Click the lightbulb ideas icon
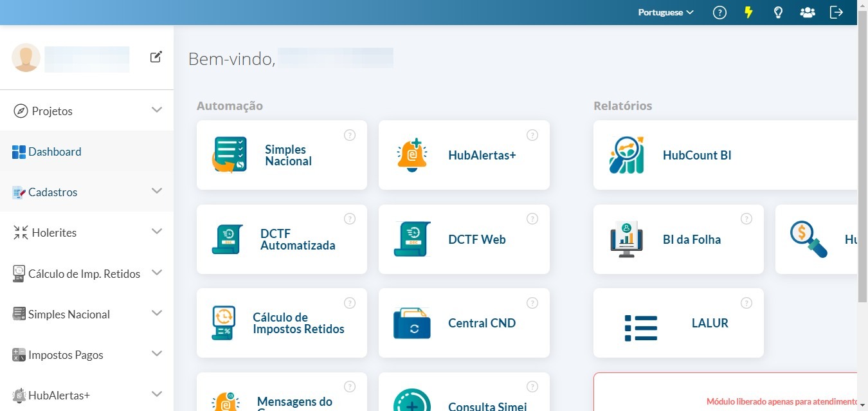The height and width of the screenshot is (411, 868). 778,12
